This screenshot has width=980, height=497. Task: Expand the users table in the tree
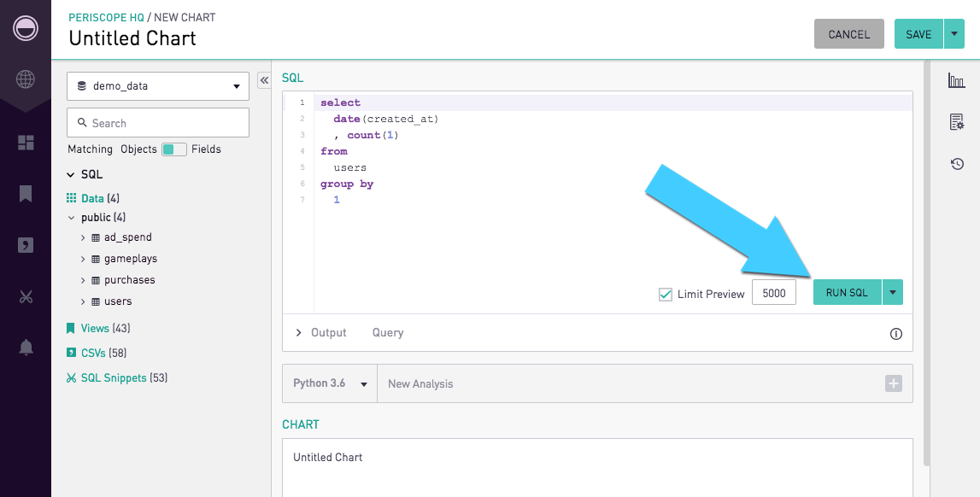(83, 301)
